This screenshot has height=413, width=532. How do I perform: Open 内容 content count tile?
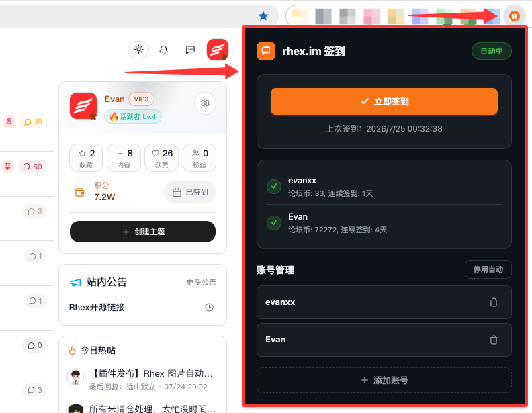pos(124,158)
